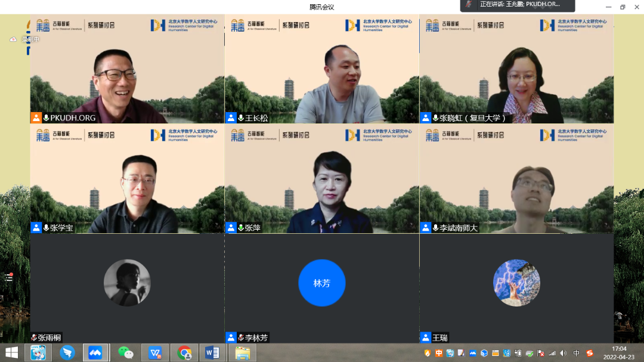This screenshot has height=362, width=644.
Task: Select 王瑞's lightning avatar tile
Action: [516, 283]
